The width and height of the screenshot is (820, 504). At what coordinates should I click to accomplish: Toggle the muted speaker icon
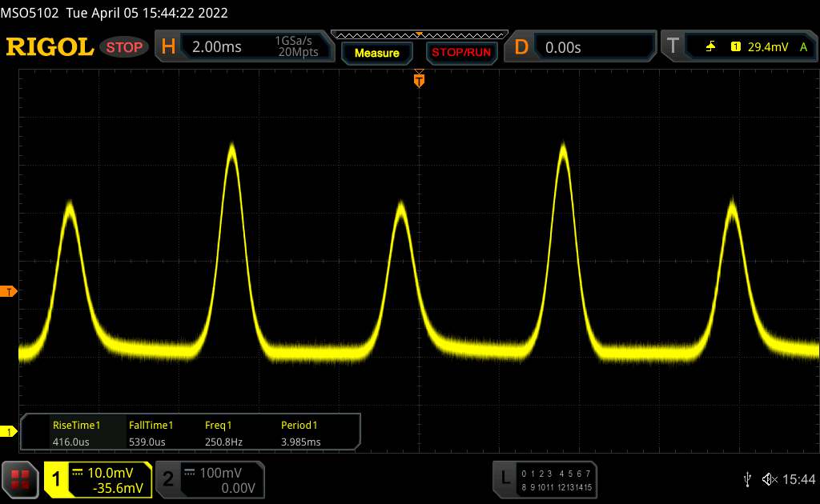tap(770, 479)
